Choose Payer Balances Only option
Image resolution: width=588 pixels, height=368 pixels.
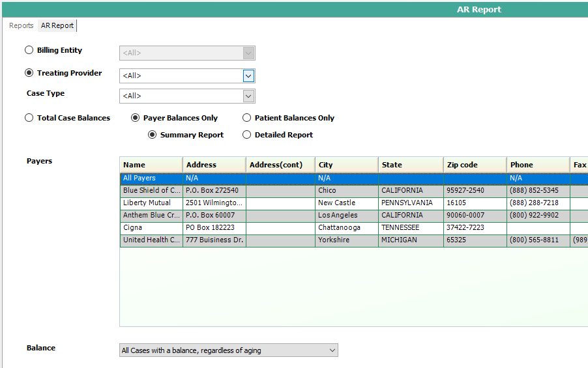135,118
